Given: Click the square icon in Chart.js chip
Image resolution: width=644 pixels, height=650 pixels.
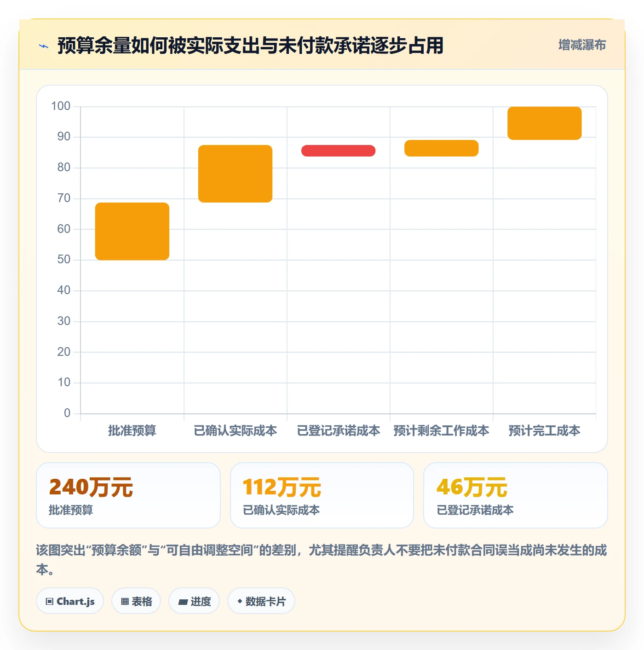Looking at the screenshot, I should 50,601.
